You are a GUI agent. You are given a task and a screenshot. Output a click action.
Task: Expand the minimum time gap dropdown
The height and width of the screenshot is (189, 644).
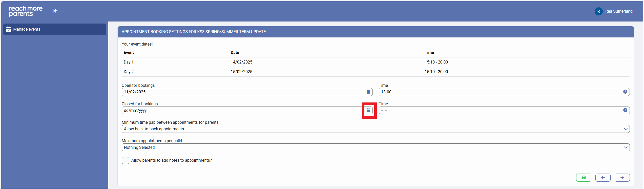coord(375,129)
